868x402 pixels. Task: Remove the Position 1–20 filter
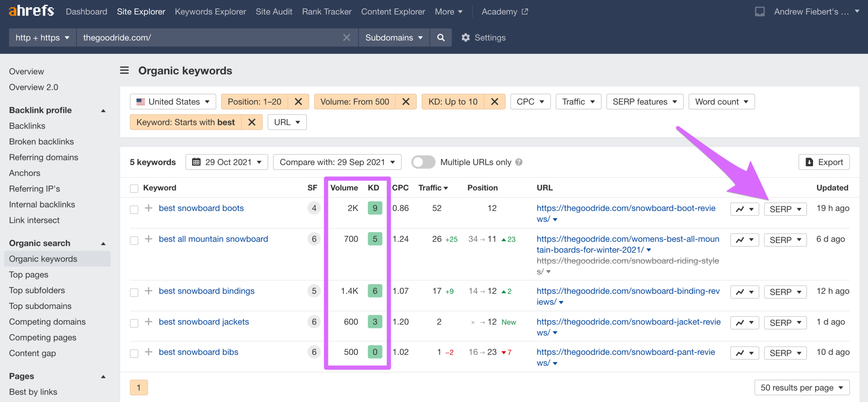tap(298, 102)
